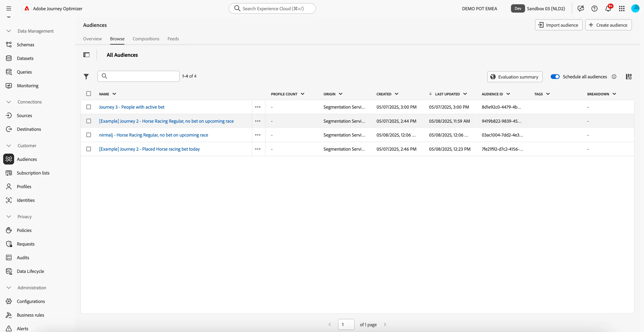This screenshot has height=332, width=644.
Task: Open the hamburger navigation menu
Action: pos(9,9)
